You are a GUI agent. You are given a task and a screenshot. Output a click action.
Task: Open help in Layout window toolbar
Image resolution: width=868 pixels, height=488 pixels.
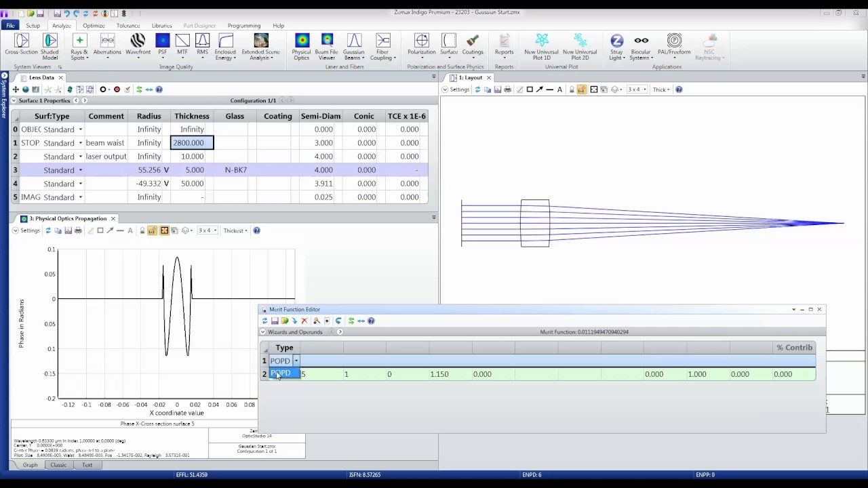[x=679, y=89]
